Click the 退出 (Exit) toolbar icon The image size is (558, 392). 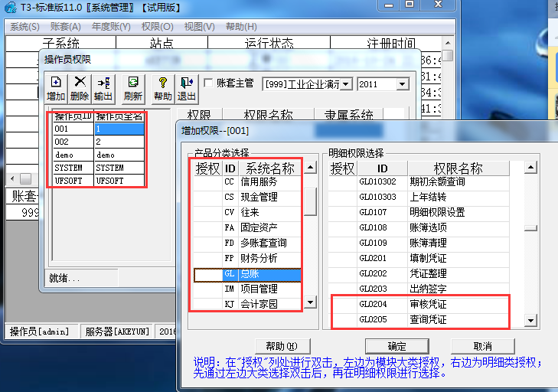click(186, 89)
